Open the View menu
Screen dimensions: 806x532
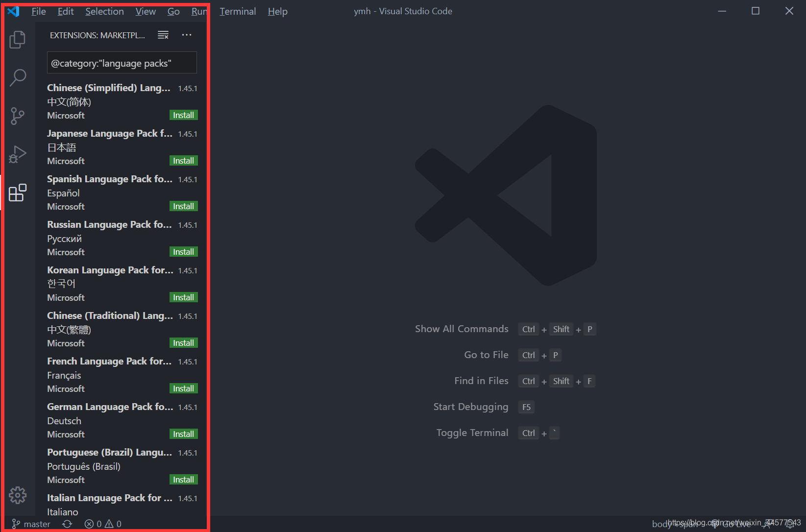[x=146, y=11]
